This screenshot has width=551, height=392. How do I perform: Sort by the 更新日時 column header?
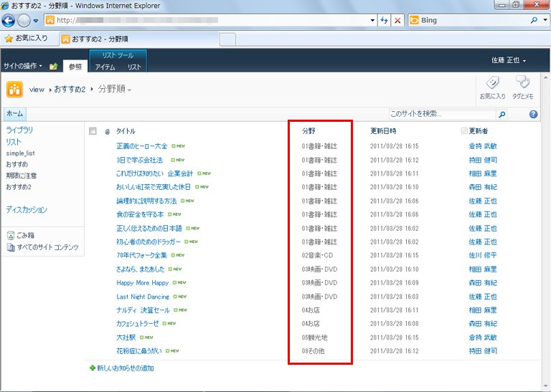click(x=383, y=131)
